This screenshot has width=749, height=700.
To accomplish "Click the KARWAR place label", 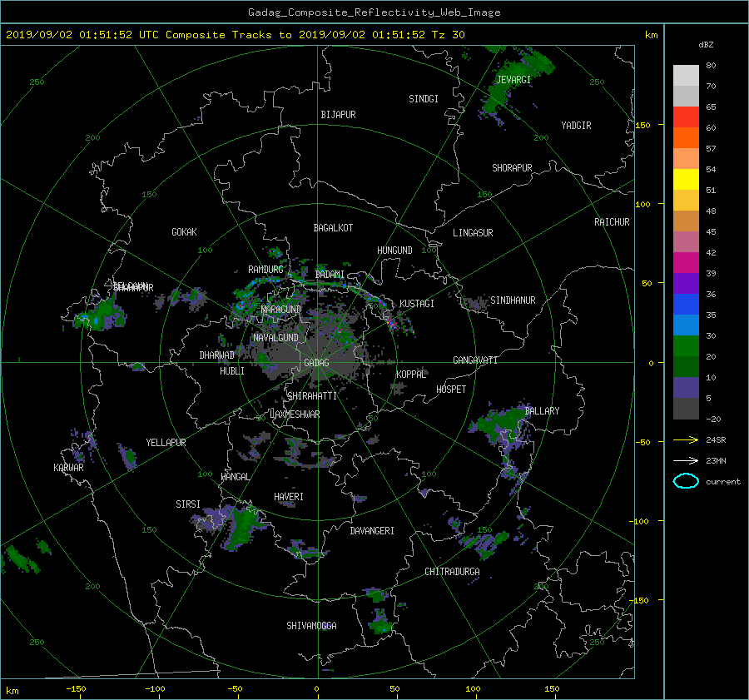I will coord(68,467).
